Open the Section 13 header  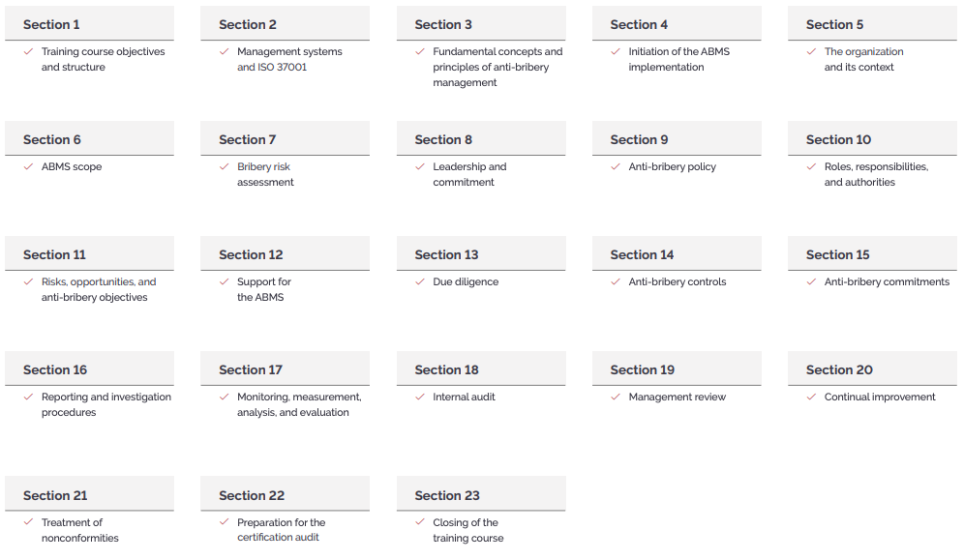481,253
